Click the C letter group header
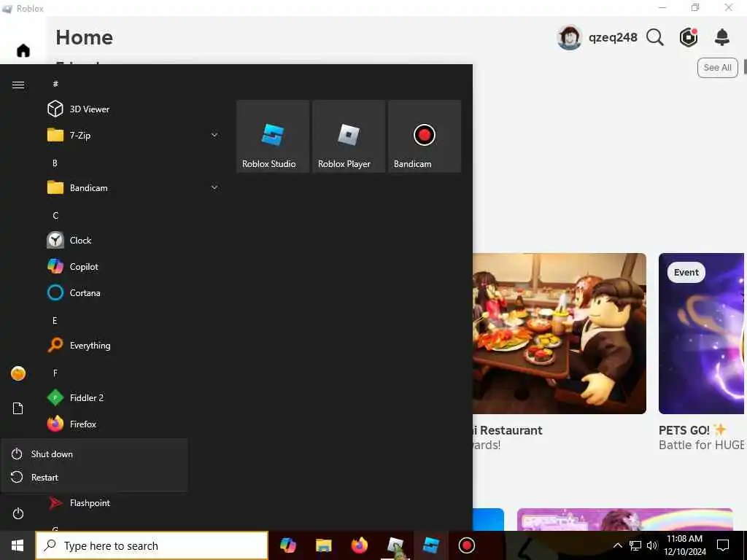747x560 pixels. pyautogui.click(x=55, y=215)
